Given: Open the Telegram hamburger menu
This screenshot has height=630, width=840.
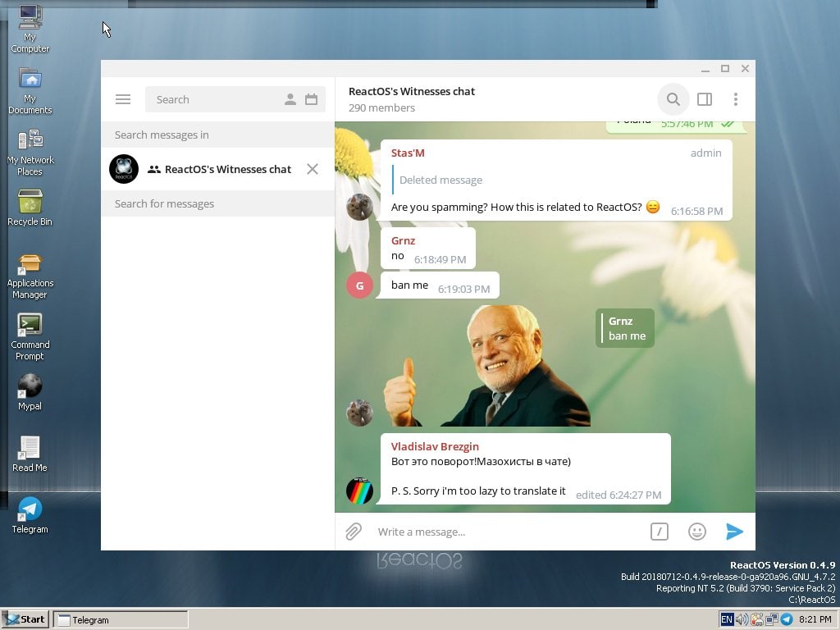Looking at the screenshot, I should point(123,99).
